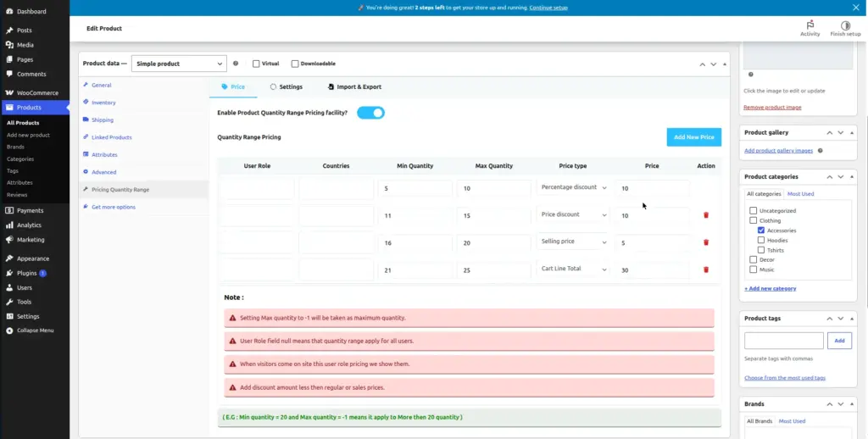
Task: Check the Clothing category
Action: 753,220
